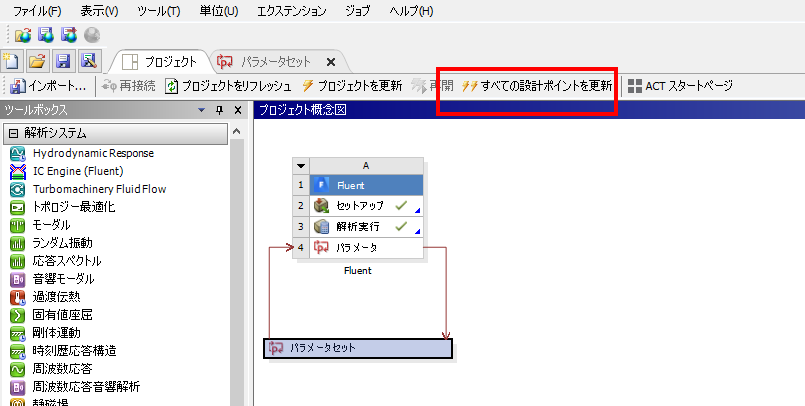Image resolution: width=805 pixels, height=406 pixels.
Task: Click the third globe-with-disk toolbar icon
Action: point(69,35)
